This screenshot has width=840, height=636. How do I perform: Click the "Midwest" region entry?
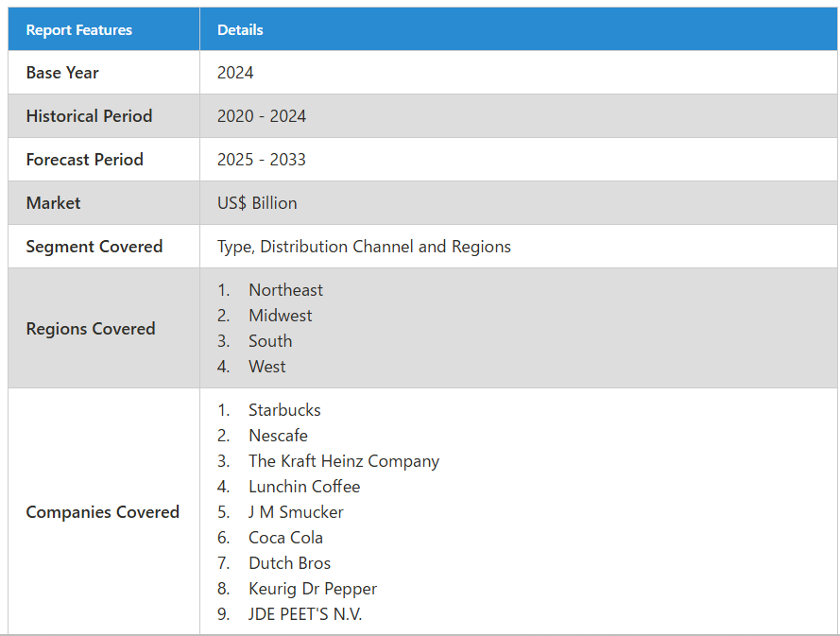pyautogui.click(x=281, y=316)
